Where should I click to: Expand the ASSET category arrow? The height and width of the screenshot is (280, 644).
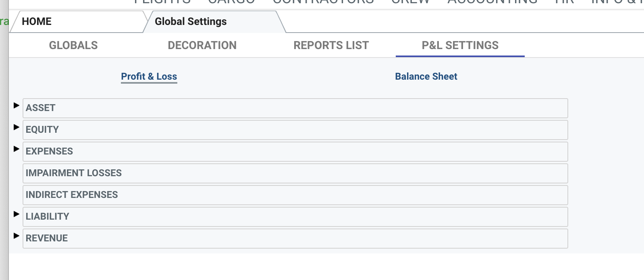[x=17, y=105]
